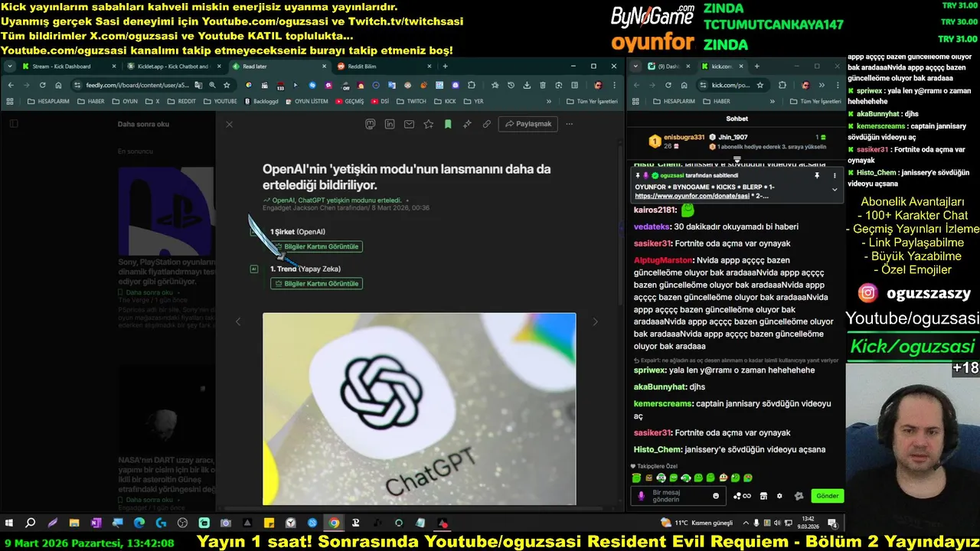980x551 pixels.
Task: Reload the Feedly page
Action: pyautogui.click(x=42, y=85)
